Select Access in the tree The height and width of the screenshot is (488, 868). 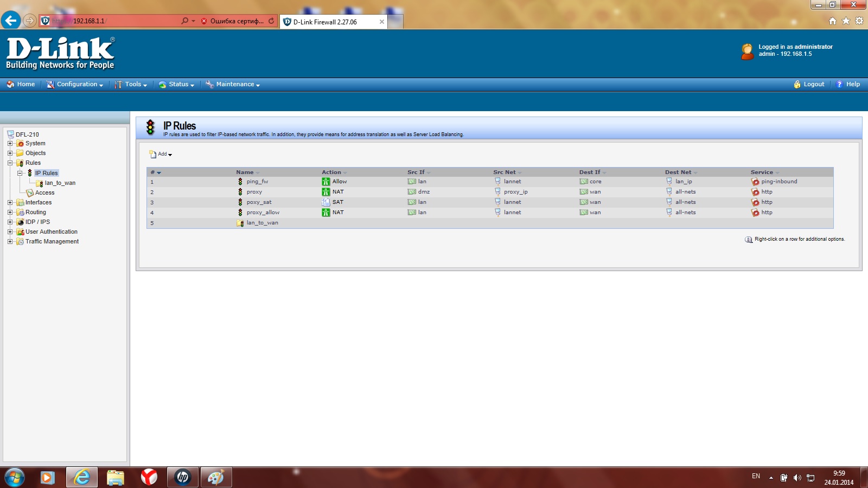click(44, 193)
